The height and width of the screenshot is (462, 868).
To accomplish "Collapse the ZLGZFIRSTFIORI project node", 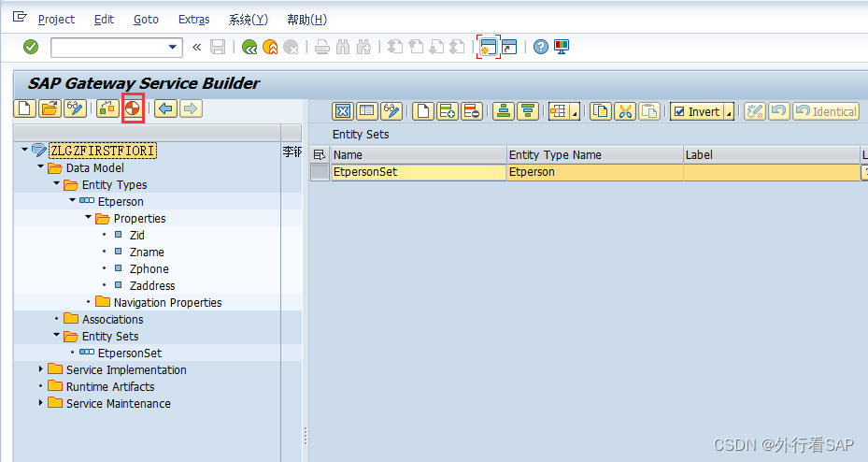I will (x=24, y=150).
